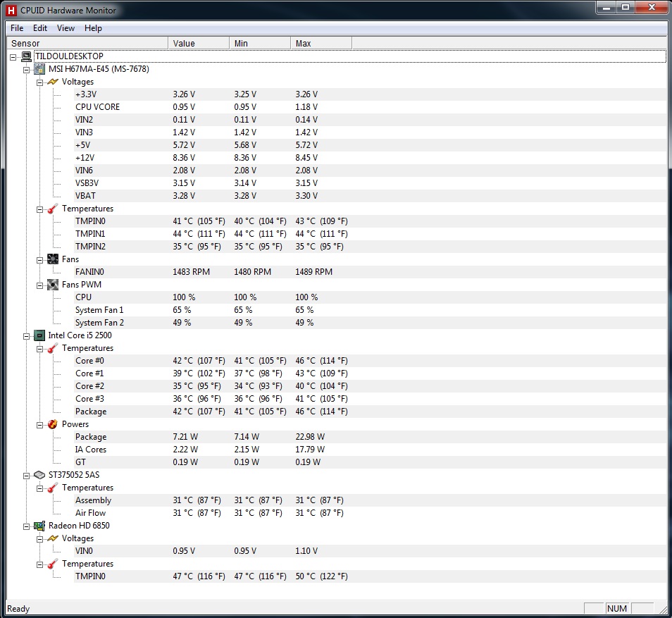672x618 pixels.
Task: Click the Max column header
Action: (321, 43)
